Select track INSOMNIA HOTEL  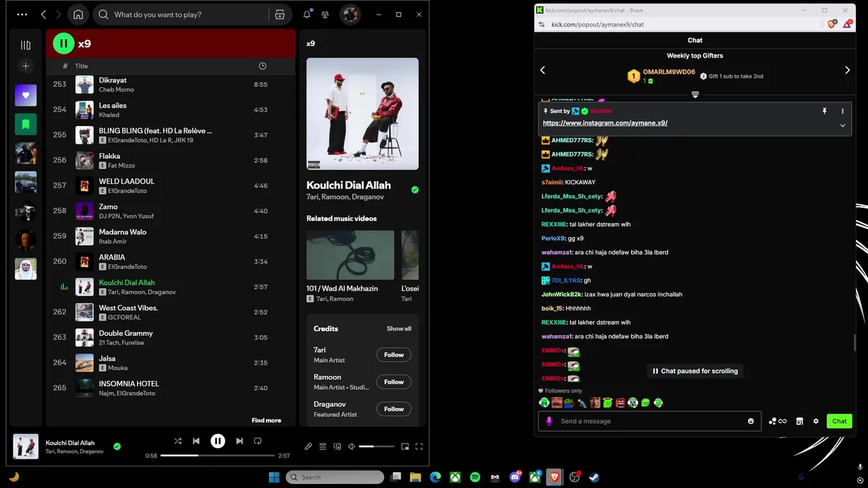coord(171,388)
